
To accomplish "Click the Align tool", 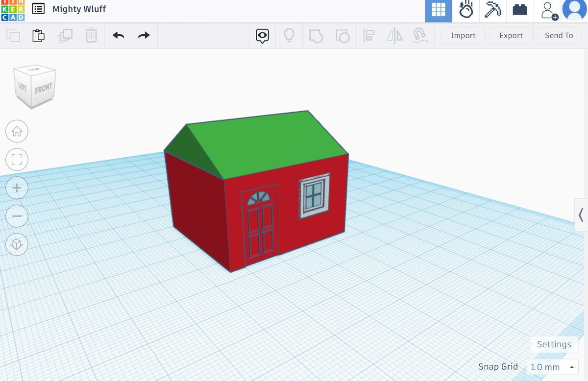I will pyautogui.click(x=368, y=35).
